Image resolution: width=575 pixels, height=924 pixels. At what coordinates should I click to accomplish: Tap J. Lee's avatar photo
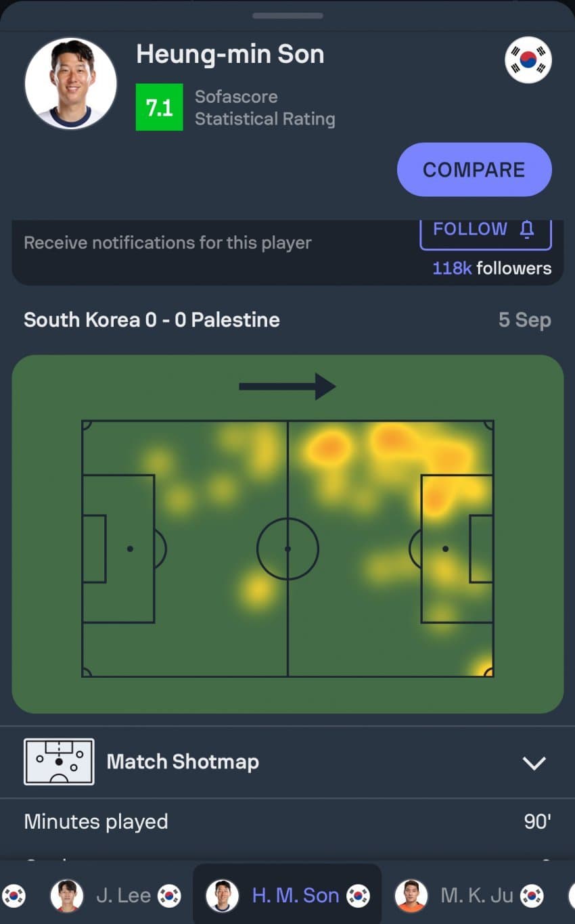67,896
